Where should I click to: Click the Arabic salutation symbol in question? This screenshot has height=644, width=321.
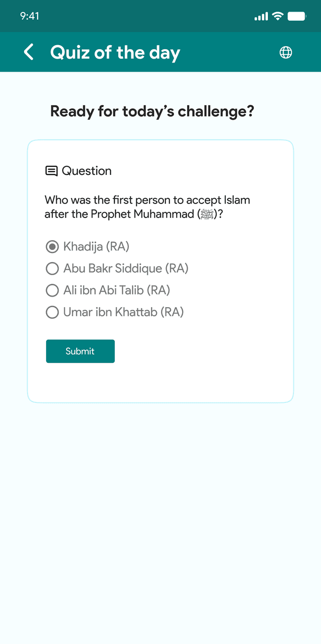pos(207,214)
